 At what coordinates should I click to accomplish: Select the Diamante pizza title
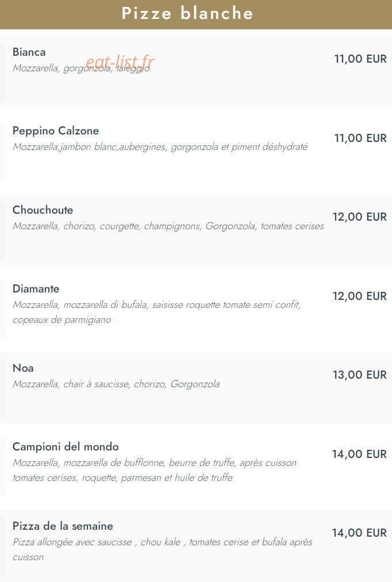tap(36, 289)
